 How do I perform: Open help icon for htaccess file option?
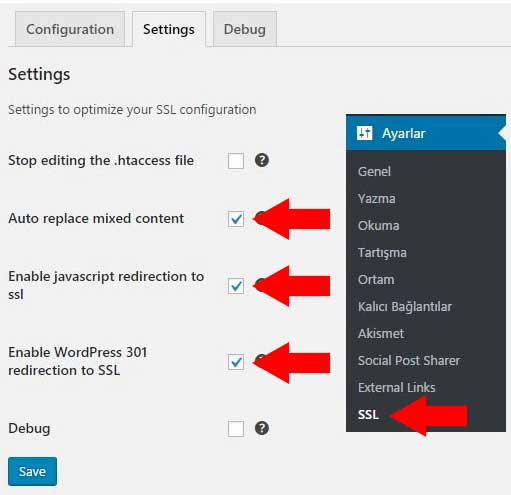click(x=262, y=160)
